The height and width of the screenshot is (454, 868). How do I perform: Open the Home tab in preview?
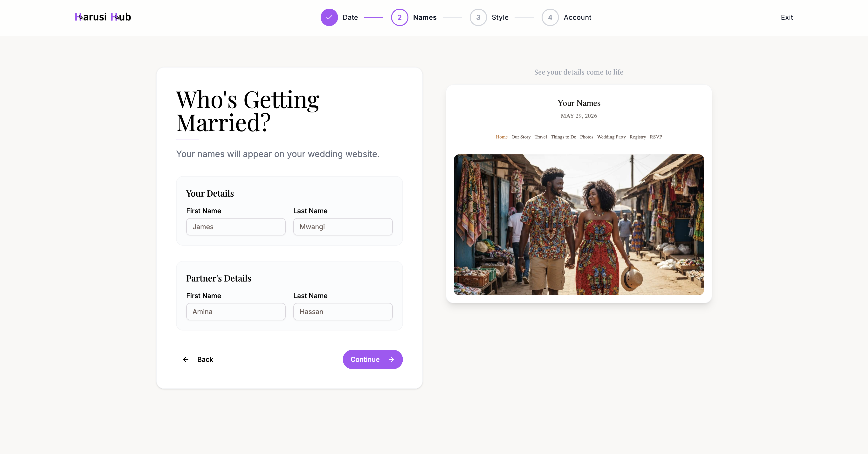501,137
